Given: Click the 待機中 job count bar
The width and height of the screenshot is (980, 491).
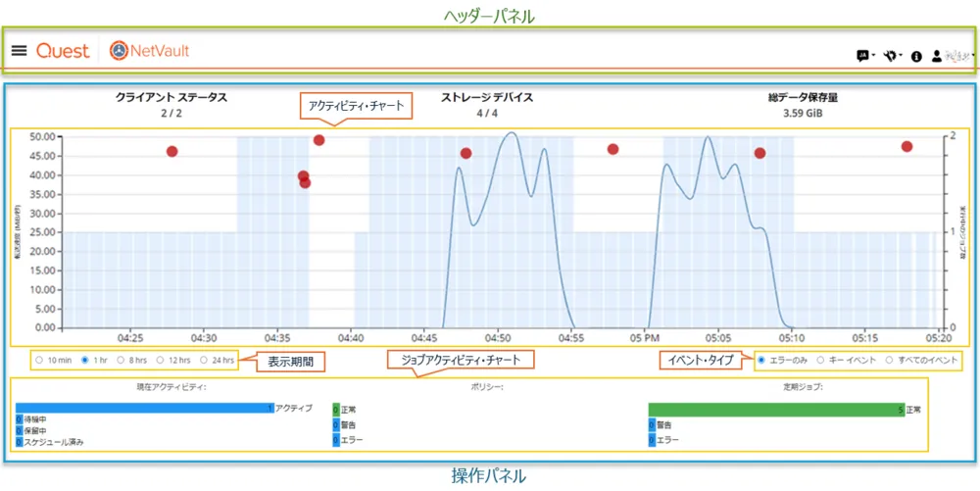Looking at the screenshot, I should coord(20,419).
